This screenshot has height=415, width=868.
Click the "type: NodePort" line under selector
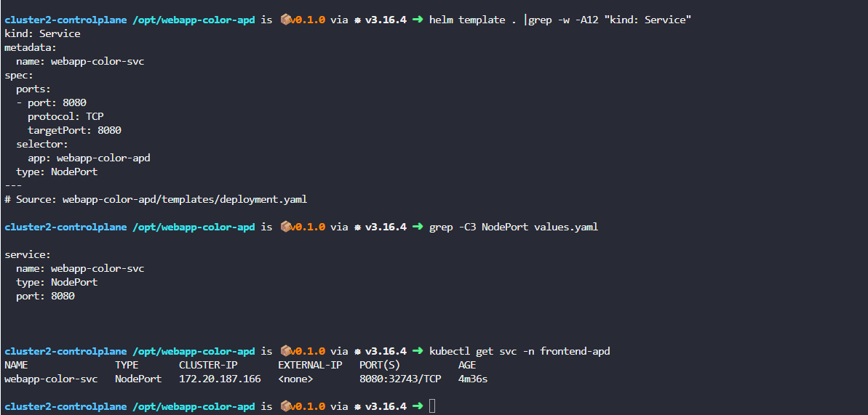pyautogui.click(x=57, y=172)
